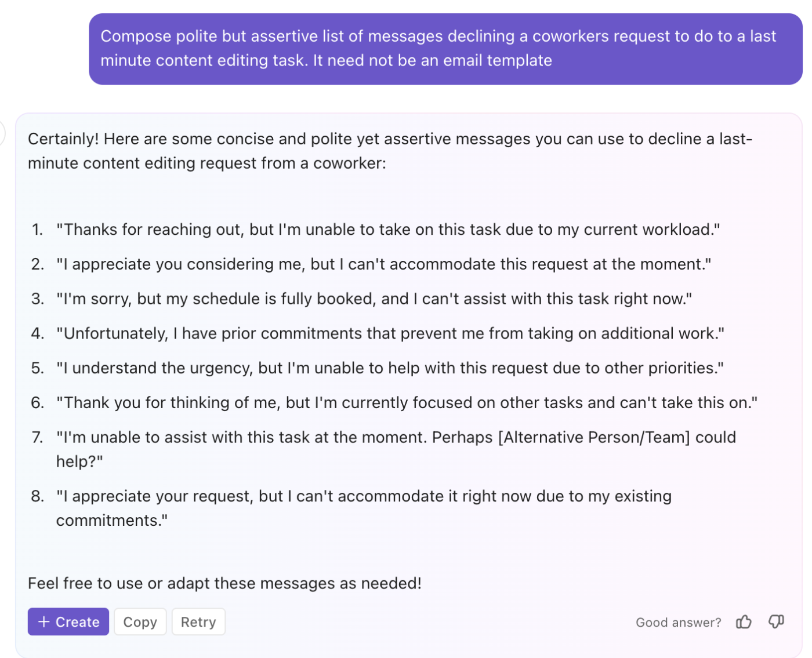Click message 4 about prior commitments
This screenshot has width=812, height=658.
point(389,333)
